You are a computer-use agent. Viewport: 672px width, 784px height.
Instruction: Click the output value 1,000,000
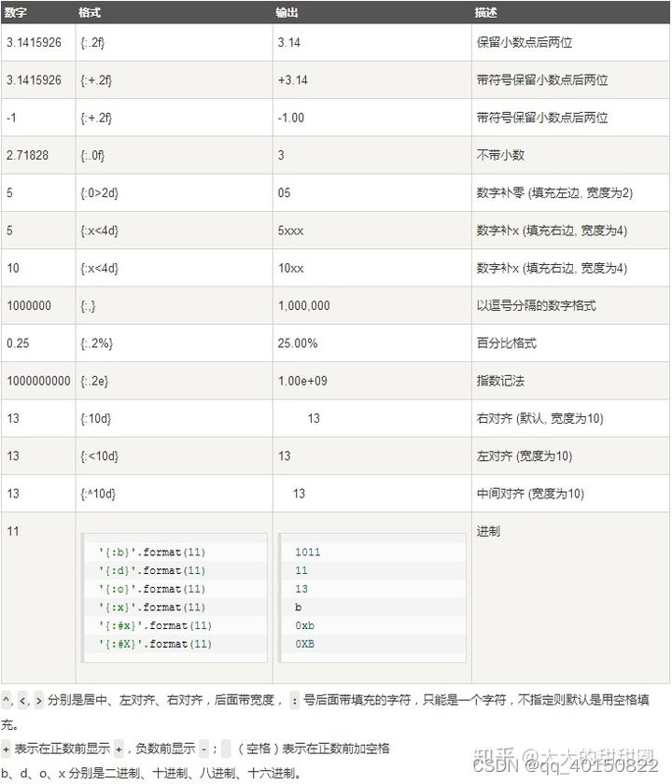[x=304, y=305]
